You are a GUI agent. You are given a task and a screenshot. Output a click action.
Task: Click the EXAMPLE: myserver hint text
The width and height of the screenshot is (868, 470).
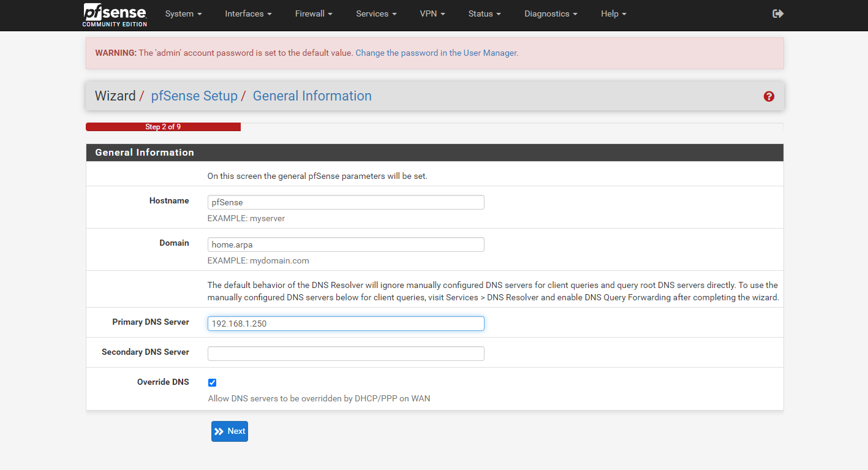tap(246, 218)
